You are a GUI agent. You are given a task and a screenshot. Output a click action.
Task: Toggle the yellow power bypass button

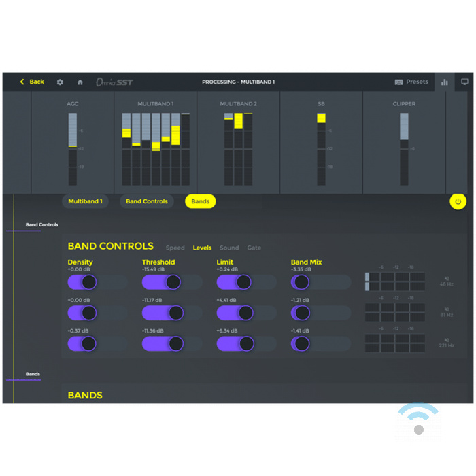458,201
